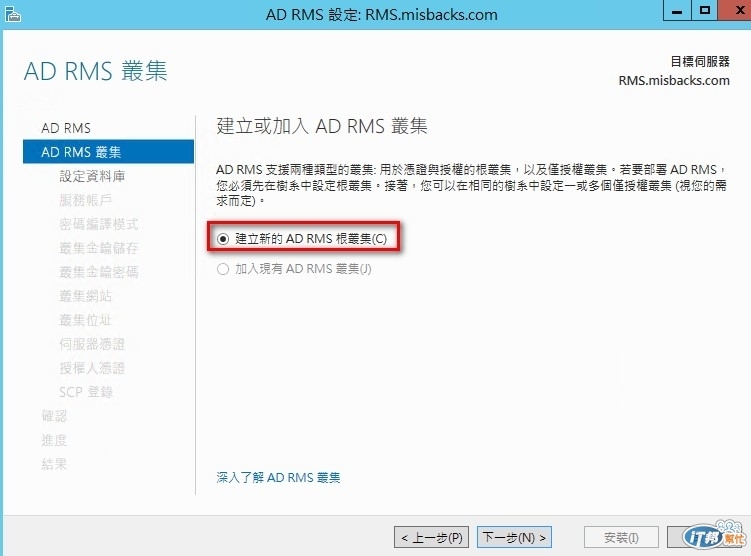Click the 建立或加入 AD RMS 叢集 heading
The image size is (751, 556).
click(x=322, y=126)
